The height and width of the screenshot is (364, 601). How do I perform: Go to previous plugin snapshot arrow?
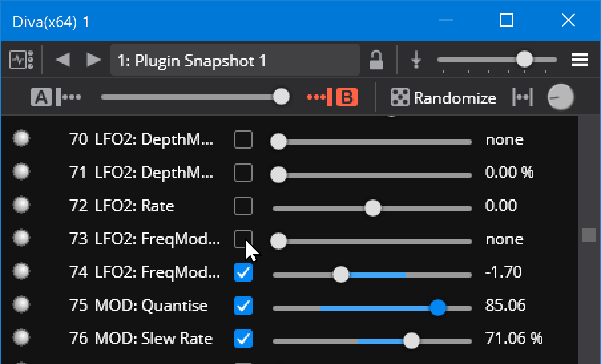[x=63, y=60]
